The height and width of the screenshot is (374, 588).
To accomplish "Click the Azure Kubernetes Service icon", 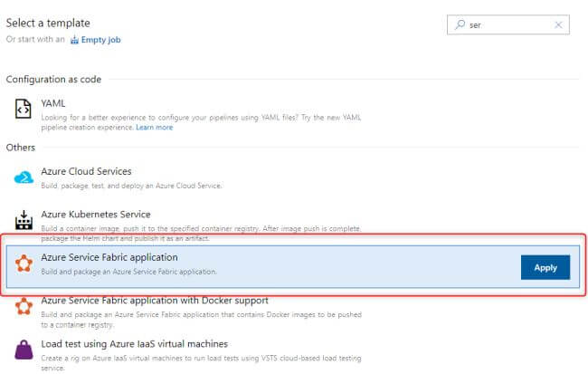I will (24, 220).
